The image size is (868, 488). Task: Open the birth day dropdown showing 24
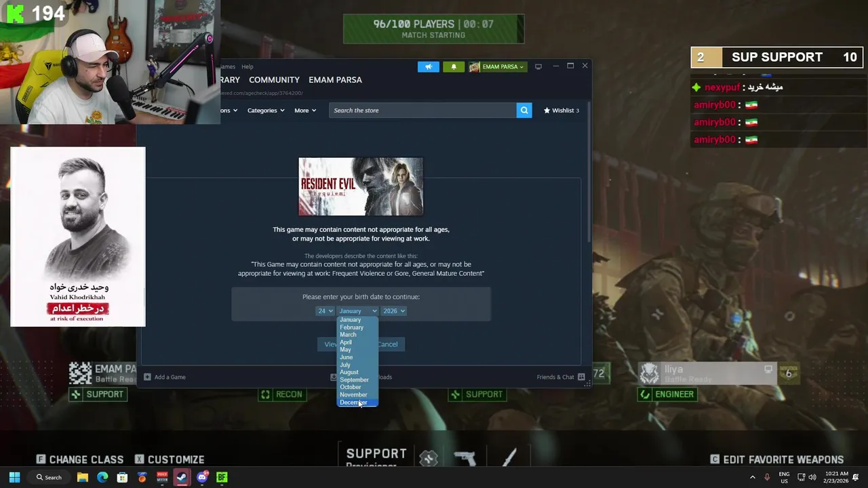tap(325, 311)
